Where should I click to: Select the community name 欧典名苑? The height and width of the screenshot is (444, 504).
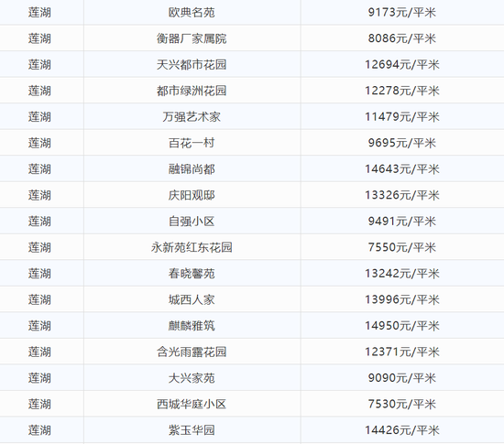(x=192, y=13)
